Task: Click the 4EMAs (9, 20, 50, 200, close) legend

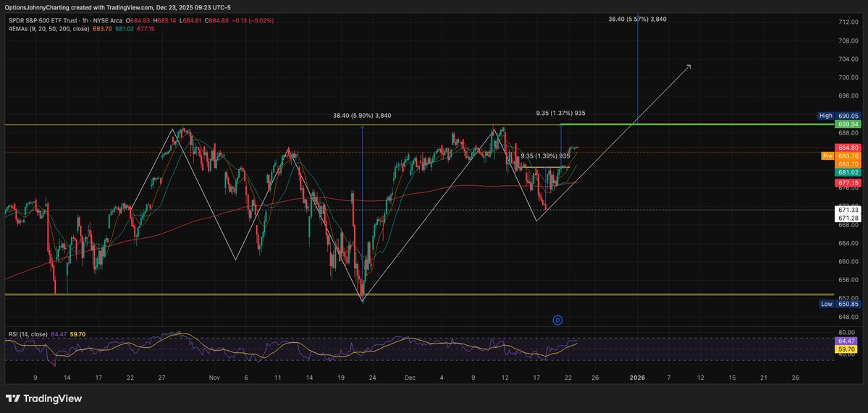Action: 49,28
